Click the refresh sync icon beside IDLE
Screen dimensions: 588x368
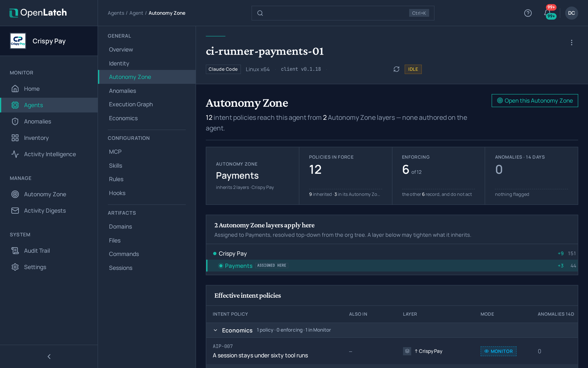pos(396,69)
